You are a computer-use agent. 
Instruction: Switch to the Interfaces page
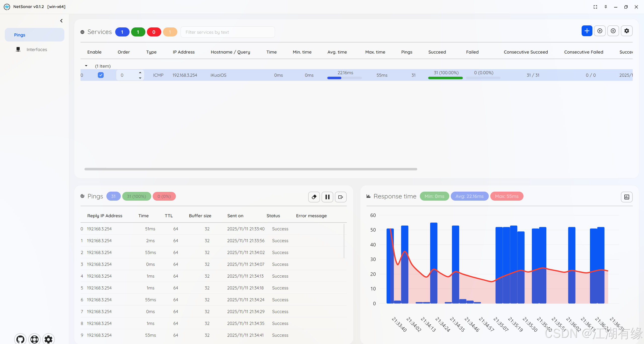click(x=37, y=50)
